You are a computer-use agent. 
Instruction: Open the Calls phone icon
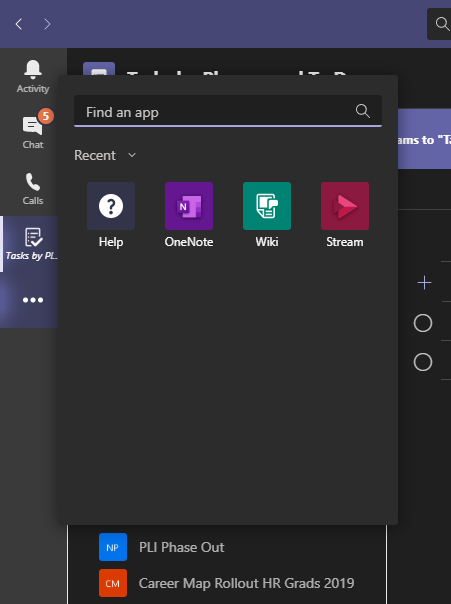coord(33,189)
